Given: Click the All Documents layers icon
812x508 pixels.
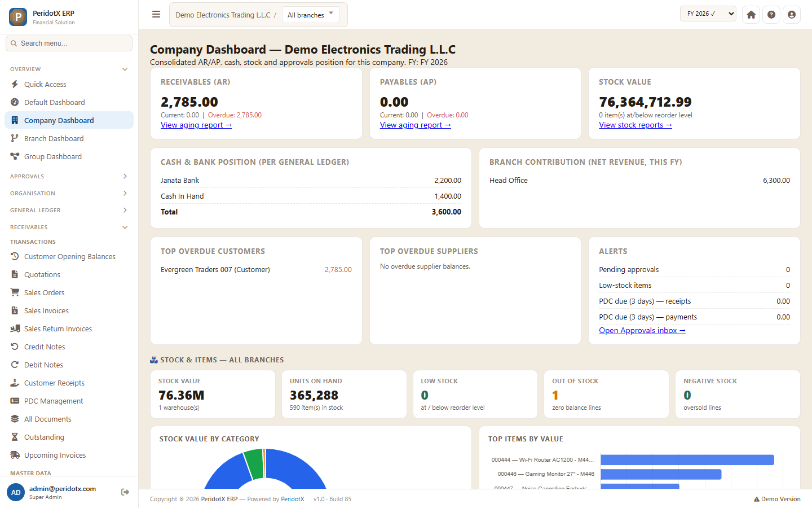Looking at the screenshot, I should tap(15, 419).
